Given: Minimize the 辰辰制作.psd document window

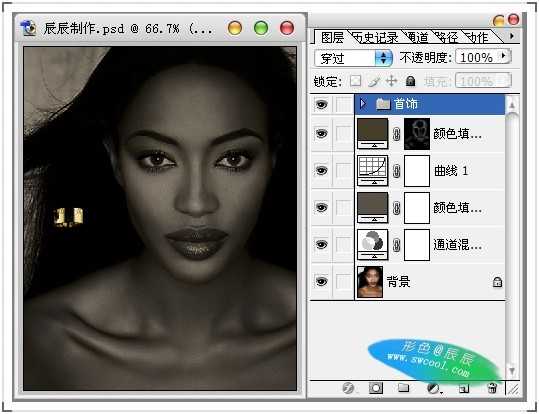Looking at the screenshot, I should tap(235, 28).
